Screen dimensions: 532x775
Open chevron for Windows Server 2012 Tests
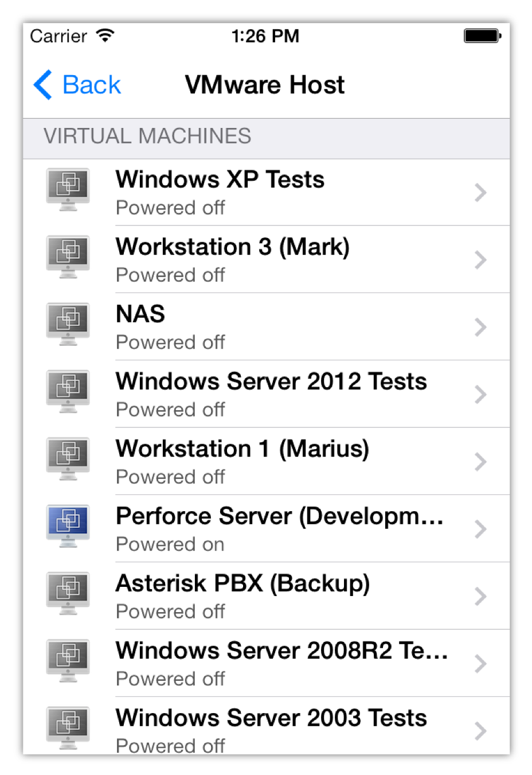coord(480,395)
